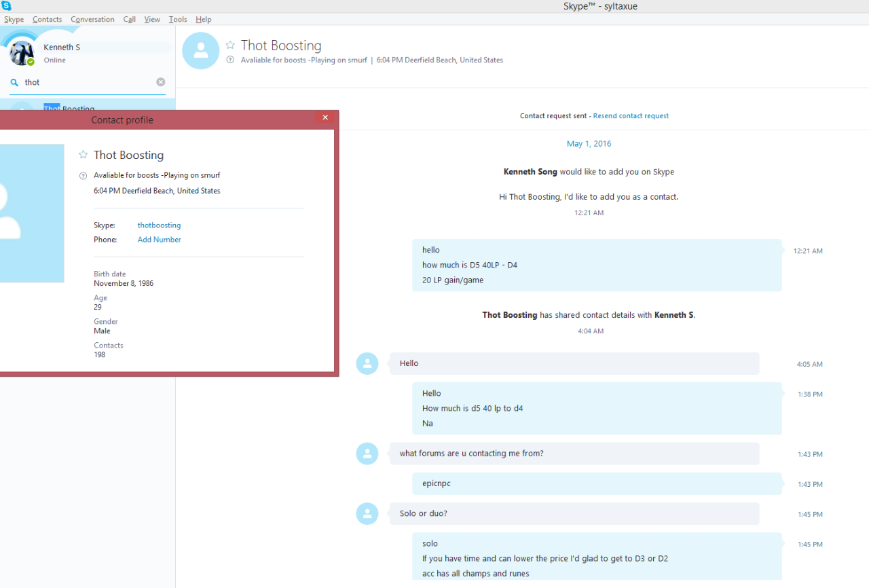Click the May 1, 2016 date label

589,144
